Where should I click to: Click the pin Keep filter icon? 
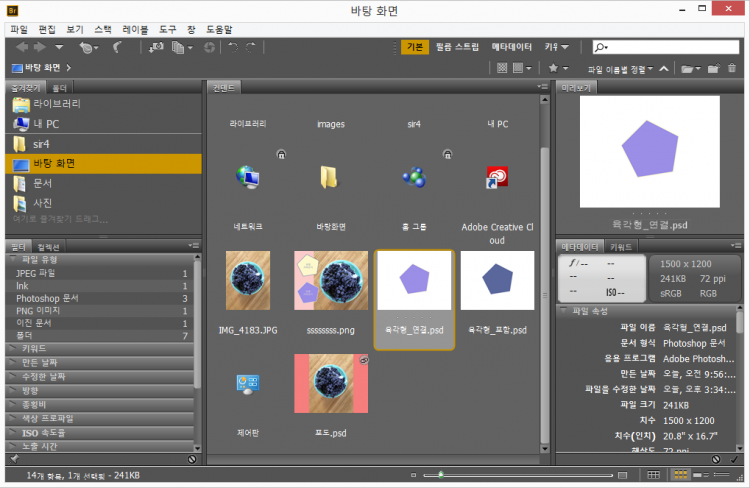pos(14,459)
